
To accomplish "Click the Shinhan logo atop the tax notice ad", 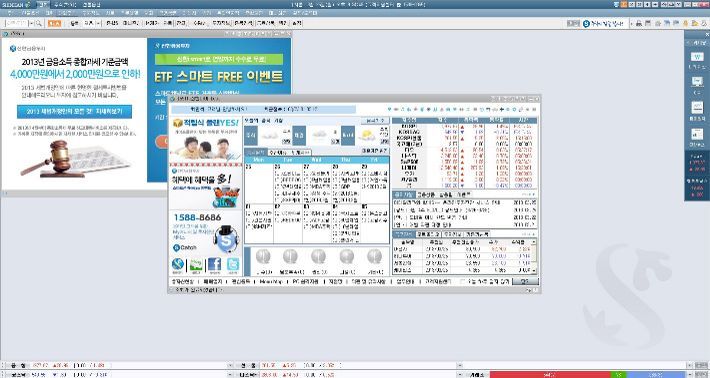I will 28,48.
